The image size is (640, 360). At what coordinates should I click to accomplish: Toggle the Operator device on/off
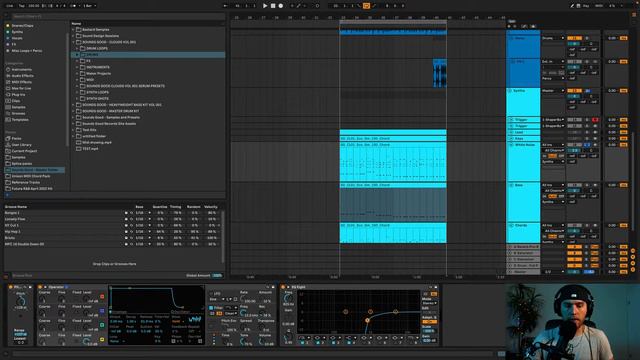coord(40,287)
